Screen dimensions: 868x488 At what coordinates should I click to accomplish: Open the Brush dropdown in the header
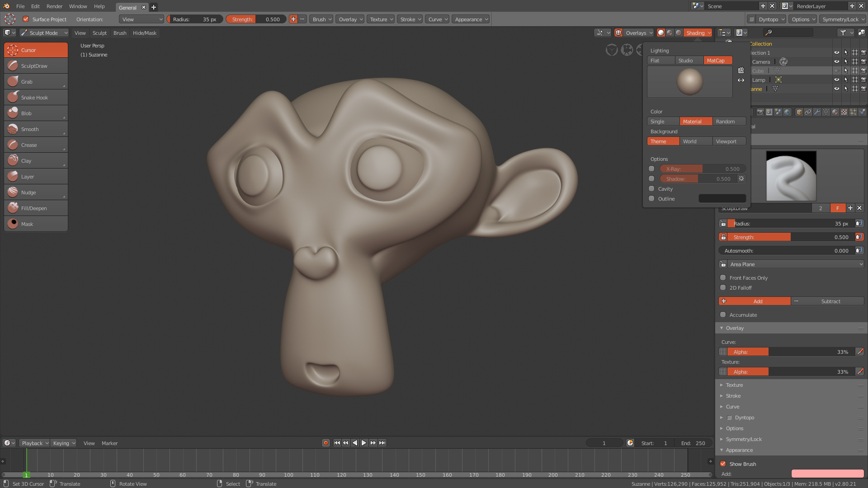[321, 19]
